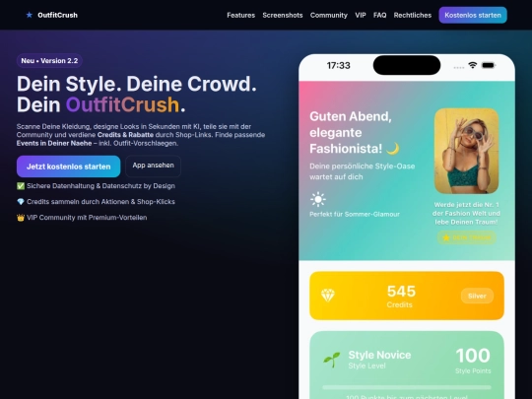Screen dimensions: 532x399
Task: Click Deine persönliche Style-Oase subtitle
Action: (x=362, y=171)
